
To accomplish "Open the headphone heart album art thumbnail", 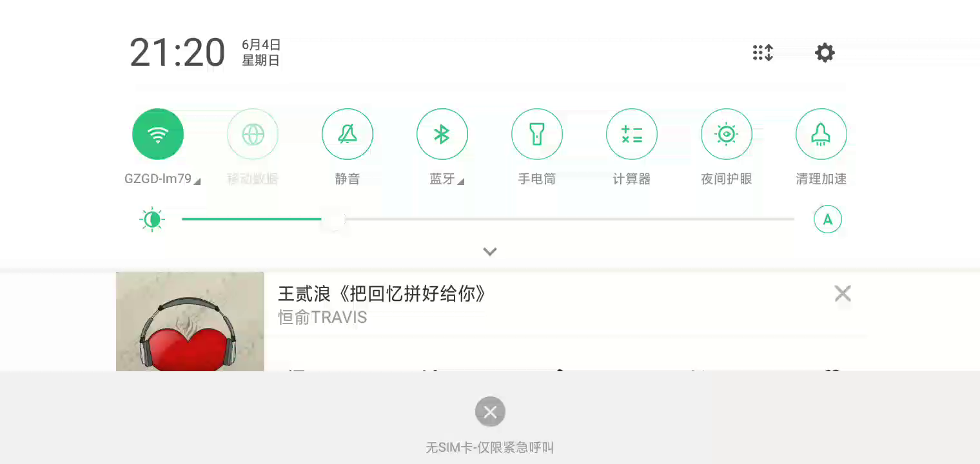I will point(190,322).
